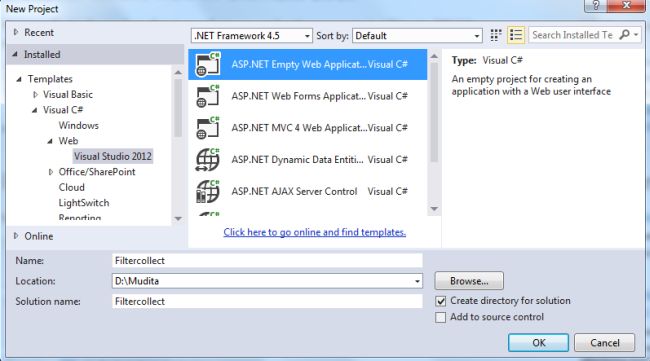Collapse the Web tree node
650x361 pixels.
[x=50, y=141]
